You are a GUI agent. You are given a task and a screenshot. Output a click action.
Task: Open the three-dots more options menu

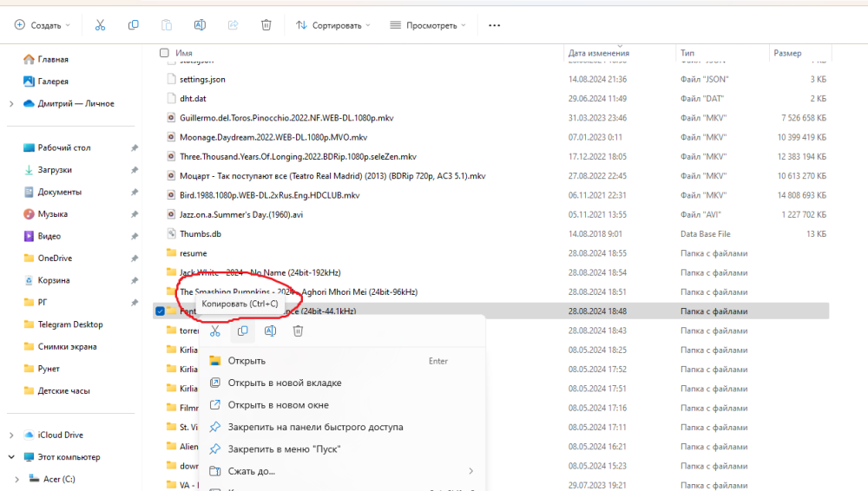(x=495, y=25)
